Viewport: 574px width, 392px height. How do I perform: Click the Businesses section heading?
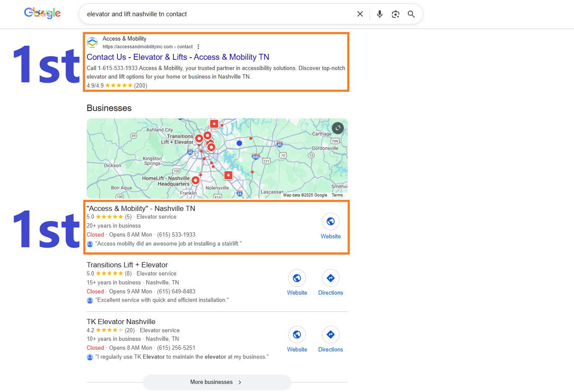tap(109, 108)
